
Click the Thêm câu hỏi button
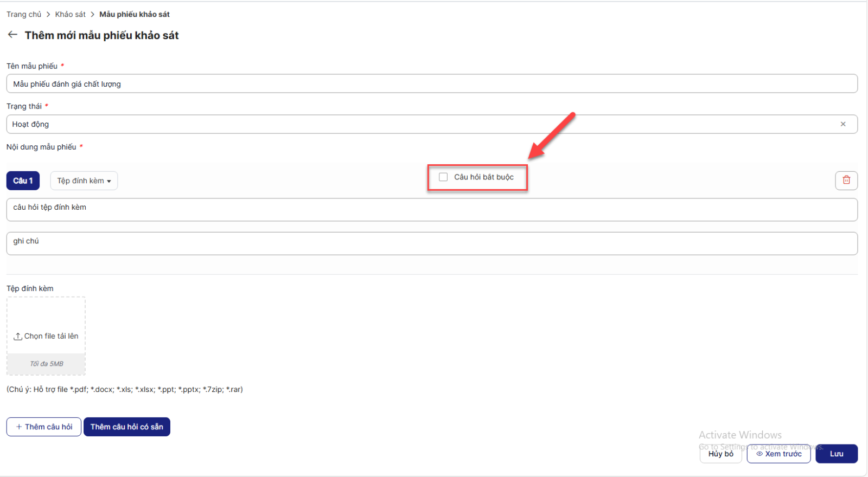pyautogui.click(x=44, y=427)
